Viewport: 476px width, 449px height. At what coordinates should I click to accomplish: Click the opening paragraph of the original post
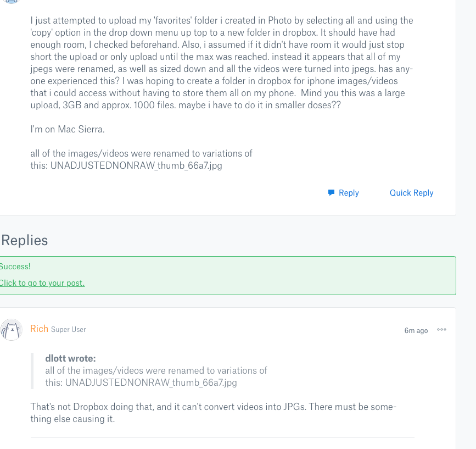point(220,63)
